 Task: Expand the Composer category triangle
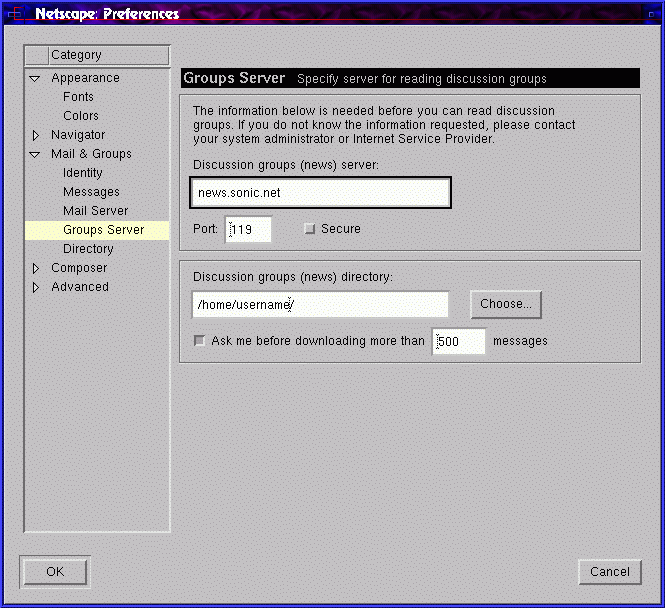(36, 268)
